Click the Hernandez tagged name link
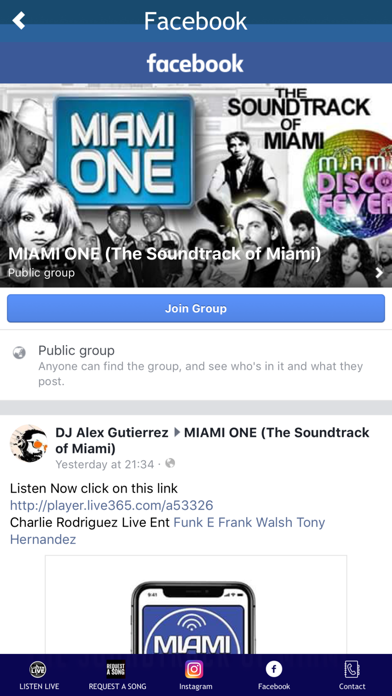 (x=43, y=539)
